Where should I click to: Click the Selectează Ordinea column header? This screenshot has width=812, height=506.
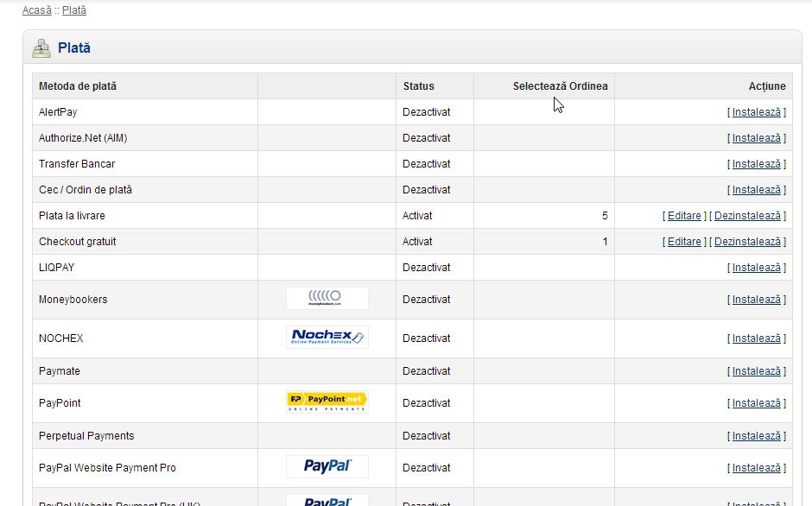tap(560, 86)
